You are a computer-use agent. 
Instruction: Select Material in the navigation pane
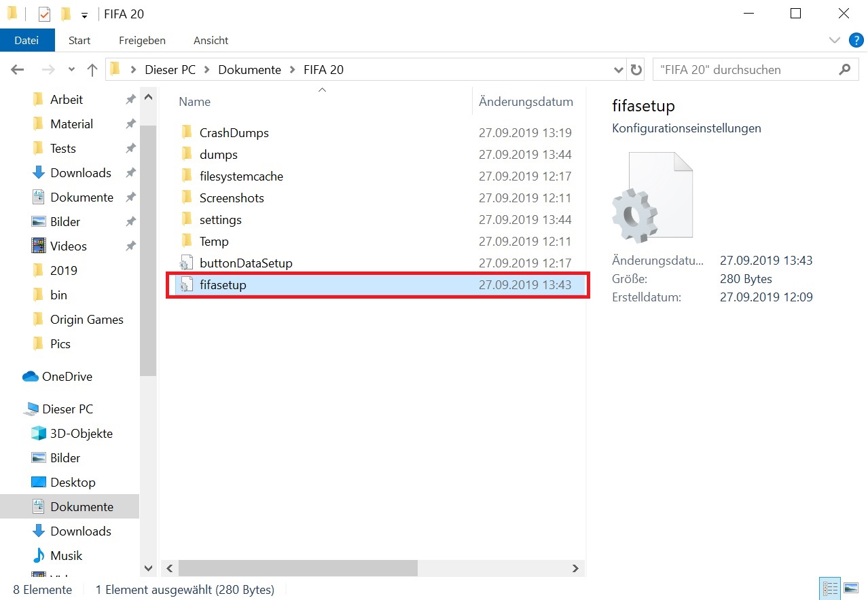pos(71,124)
